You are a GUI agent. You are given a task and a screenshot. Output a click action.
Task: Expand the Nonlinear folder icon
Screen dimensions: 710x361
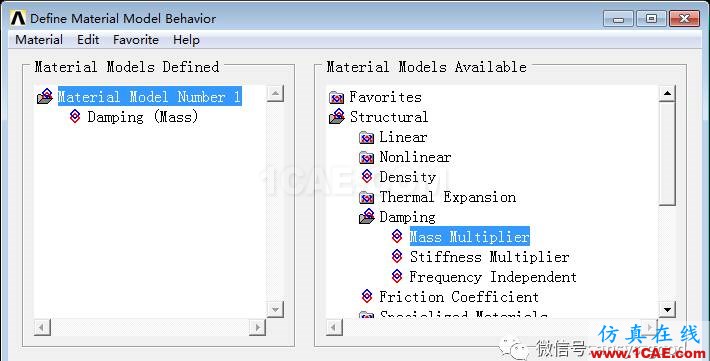tap(366, 157)
